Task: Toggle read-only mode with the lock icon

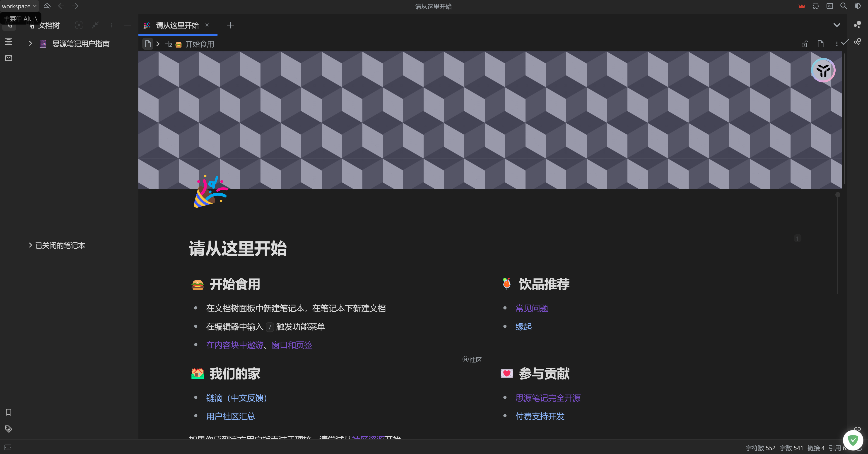Action: [804, 44]
